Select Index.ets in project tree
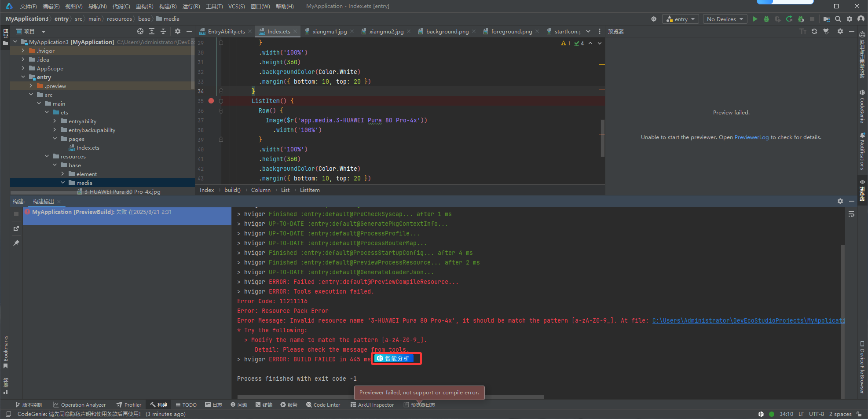Viewport: 868px width, 419px height. [x=88, y=147]
